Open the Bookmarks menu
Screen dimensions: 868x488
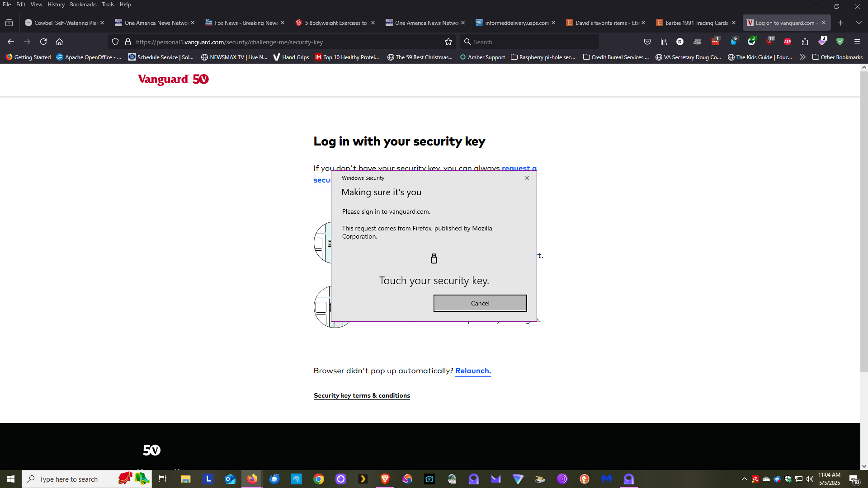click(83, 5)
